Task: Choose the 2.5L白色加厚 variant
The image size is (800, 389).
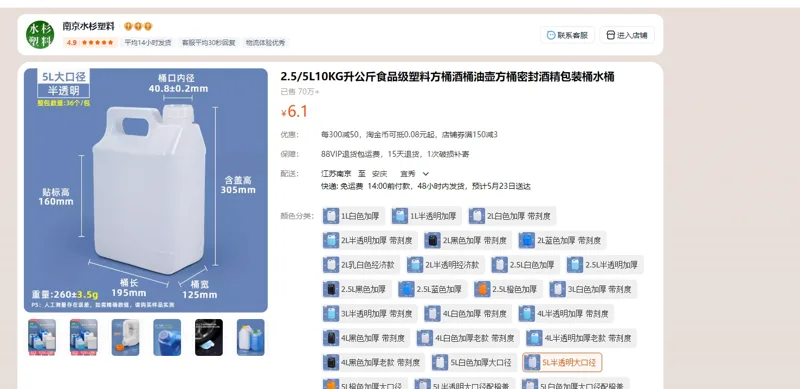Action: (x=525, y=265)
